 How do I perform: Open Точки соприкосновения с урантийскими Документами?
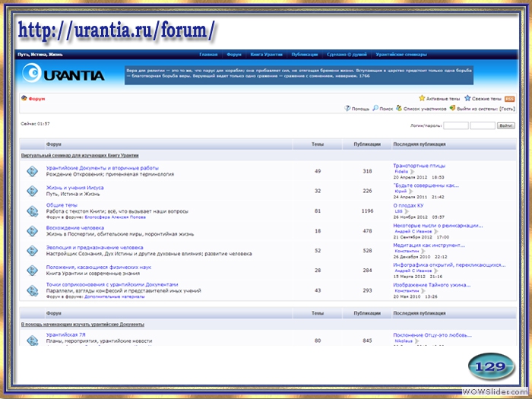(x=112, y=284)
